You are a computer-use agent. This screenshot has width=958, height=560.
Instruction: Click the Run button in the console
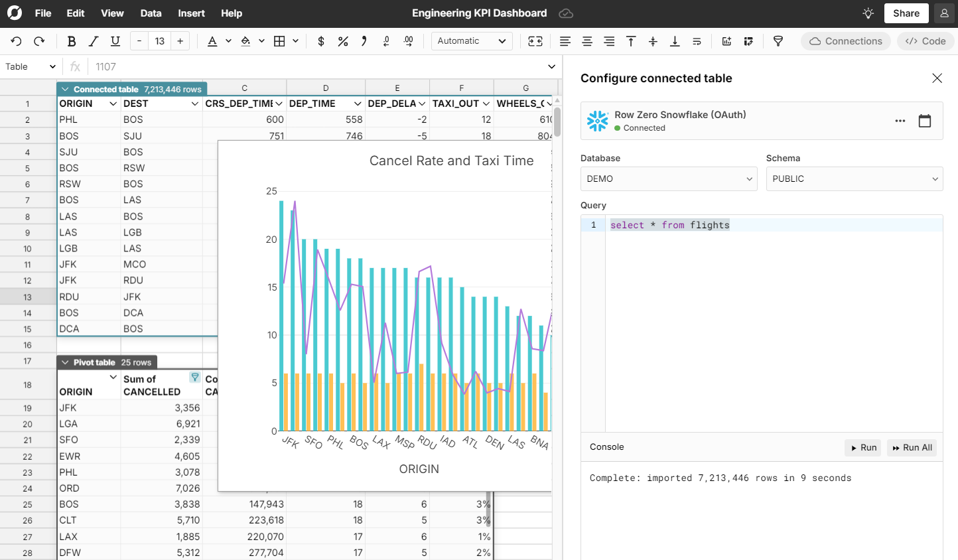(862, 447)
